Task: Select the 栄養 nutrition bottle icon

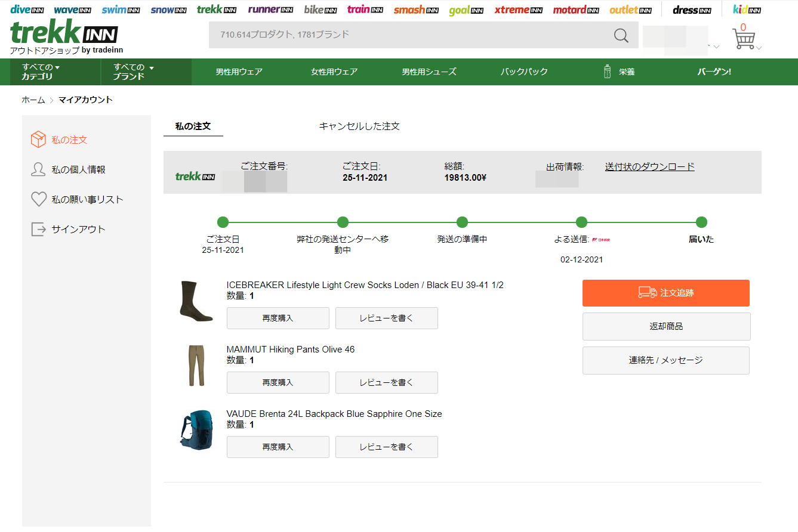Action: pos(606,71)
